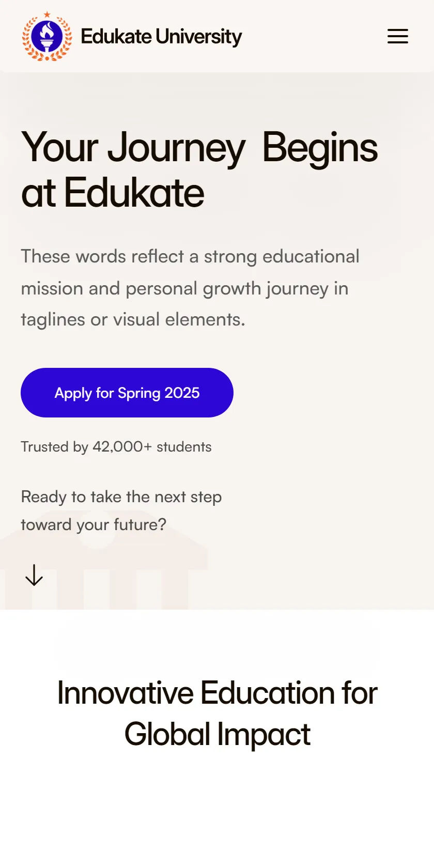Click the "toward your future?" line
The image size is (434, 868).
(94, 525)
